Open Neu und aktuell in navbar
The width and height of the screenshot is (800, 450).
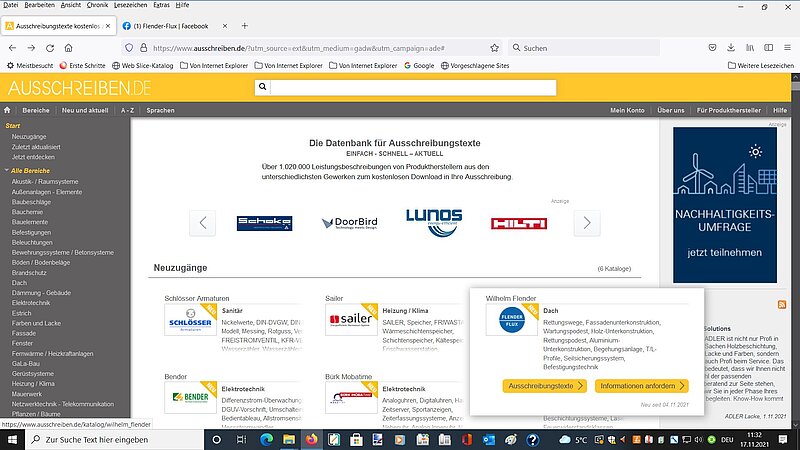85,110
